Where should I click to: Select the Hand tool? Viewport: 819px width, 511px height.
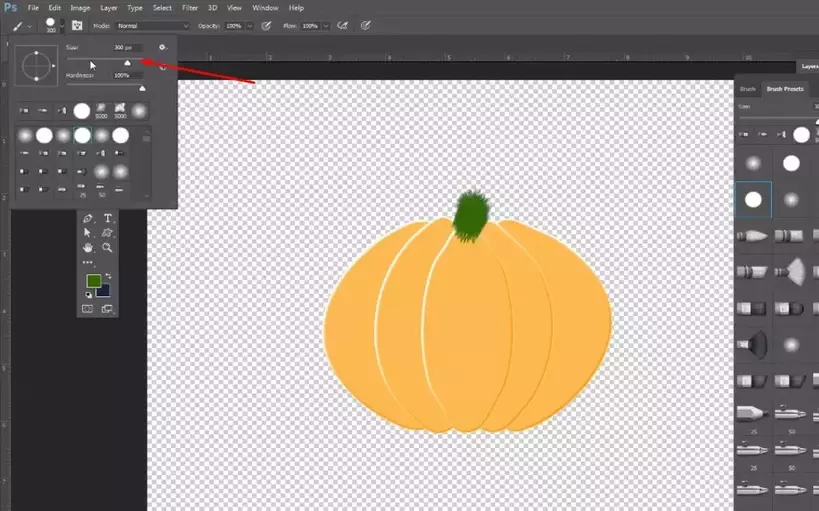(87, 247)
